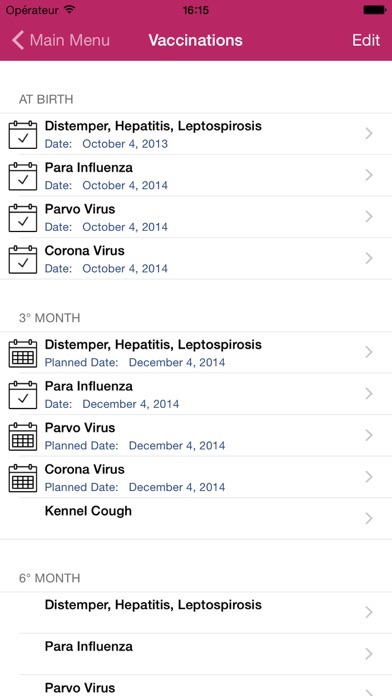Viewport: 392px width, 696px height.
Task: Open At Birth Corona Virus disclosure arrow
Action: coord(368,258)
